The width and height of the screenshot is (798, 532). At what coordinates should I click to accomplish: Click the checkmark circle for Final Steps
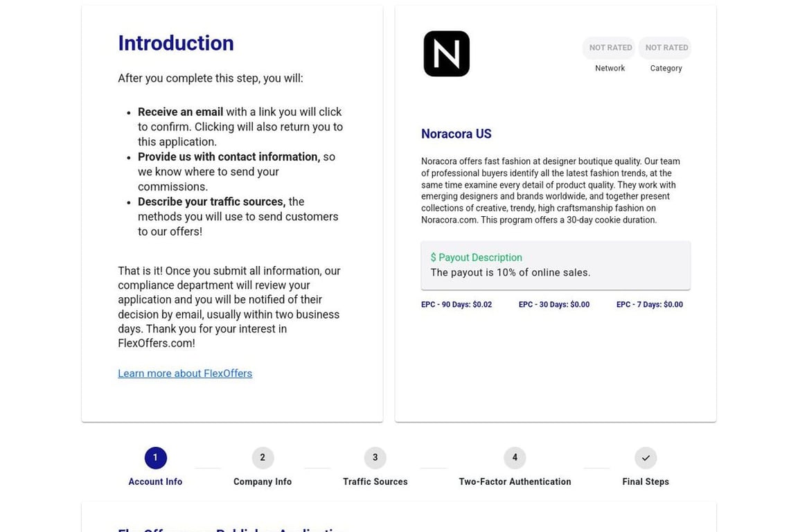(x=646, y=458)
